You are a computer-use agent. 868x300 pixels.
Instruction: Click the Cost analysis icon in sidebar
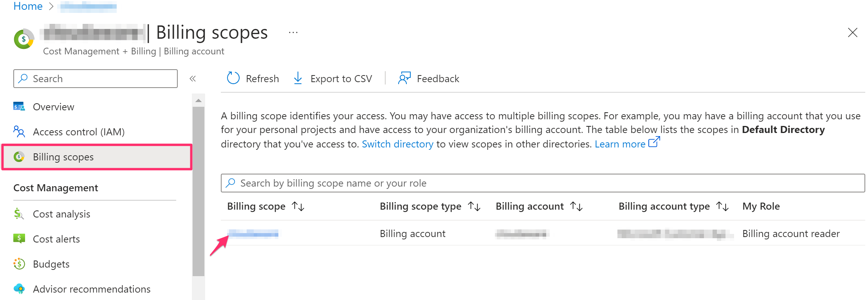point(19,214)
